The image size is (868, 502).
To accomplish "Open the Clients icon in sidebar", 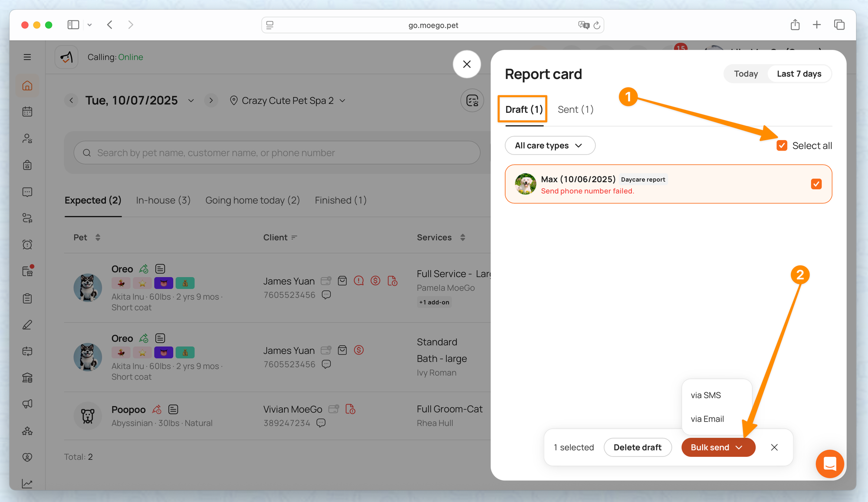I will pos(27,138).
